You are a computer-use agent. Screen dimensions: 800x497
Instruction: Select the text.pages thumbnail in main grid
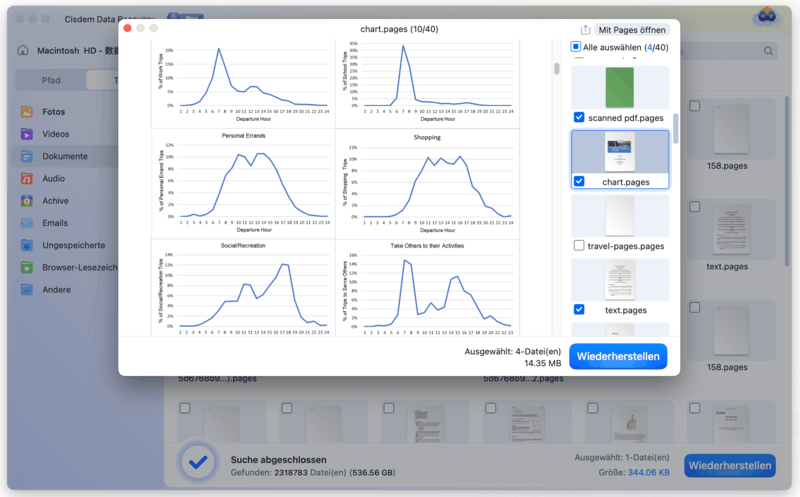731,230
